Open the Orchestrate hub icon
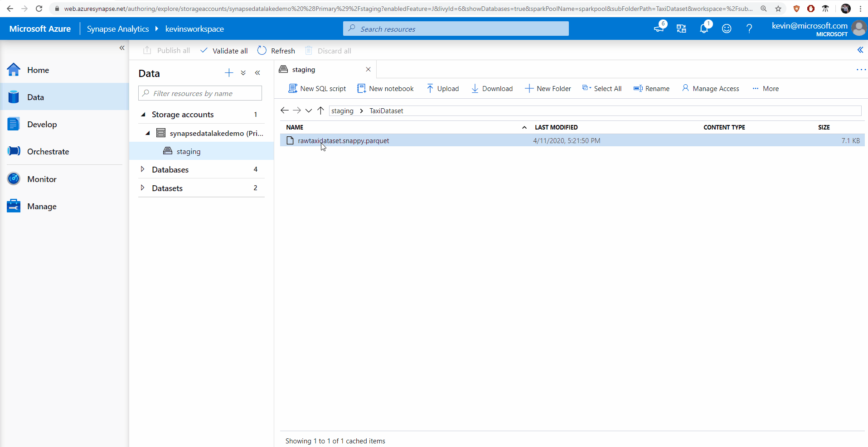This screenshot has width=868, height=447. coord(14,151)
